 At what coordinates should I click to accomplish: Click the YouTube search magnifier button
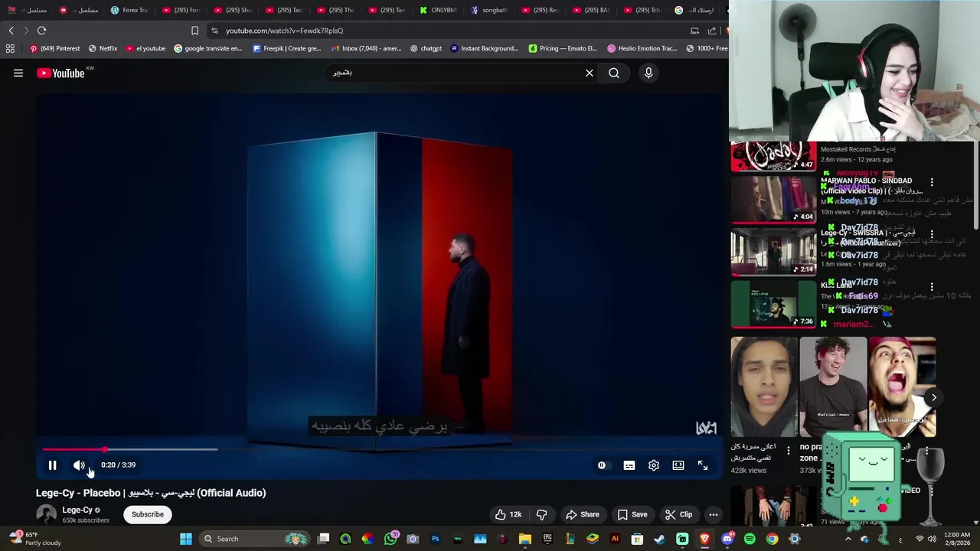tap(614, 73)
